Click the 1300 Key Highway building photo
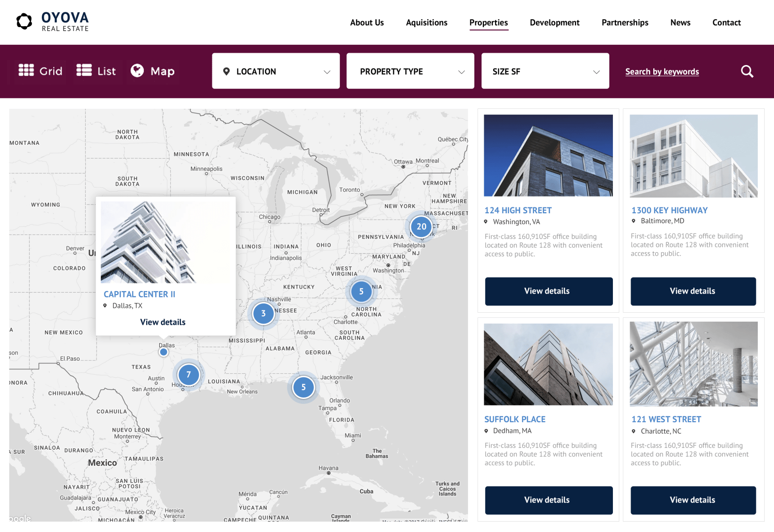 tap(694, 156)
